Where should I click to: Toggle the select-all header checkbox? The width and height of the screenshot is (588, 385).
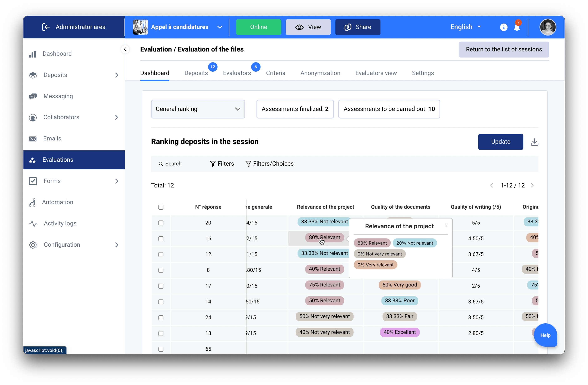point(161,207)
